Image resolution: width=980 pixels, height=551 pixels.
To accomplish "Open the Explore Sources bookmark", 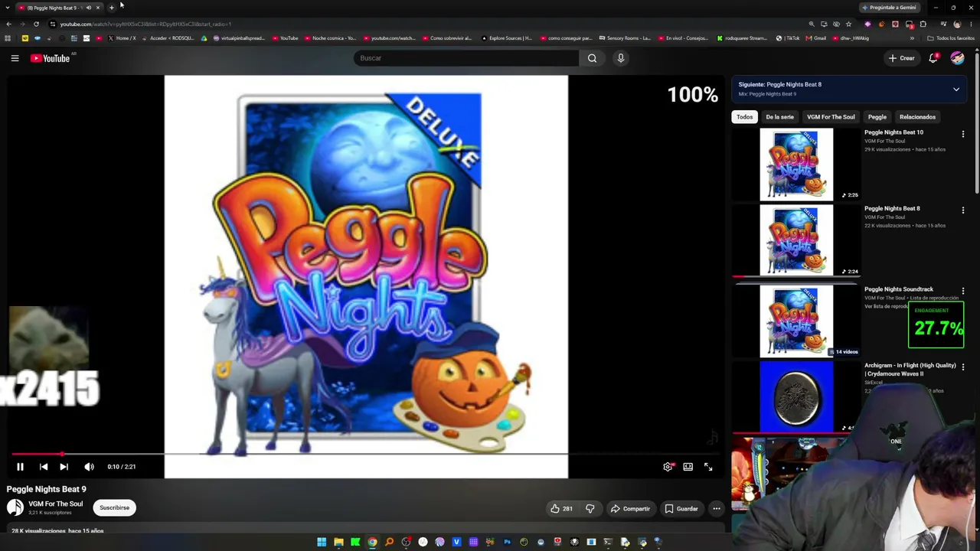I will pyautogui.click(x=506, y=38).
